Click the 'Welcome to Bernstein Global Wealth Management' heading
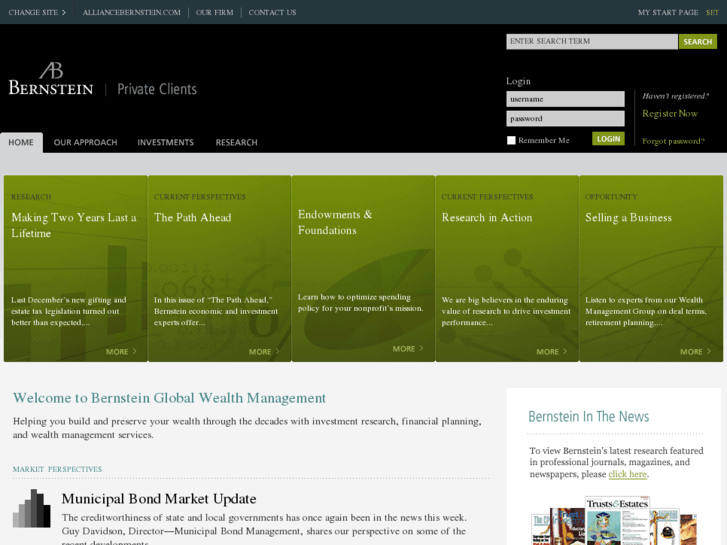This screenshot has width=727, height=545. [169, 398]
